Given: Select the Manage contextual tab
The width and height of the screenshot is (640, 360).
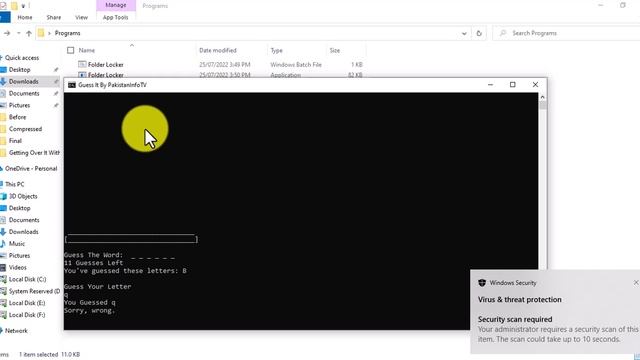Looking at the screenshot, I should pyautogui.click(x=116, y=5).
